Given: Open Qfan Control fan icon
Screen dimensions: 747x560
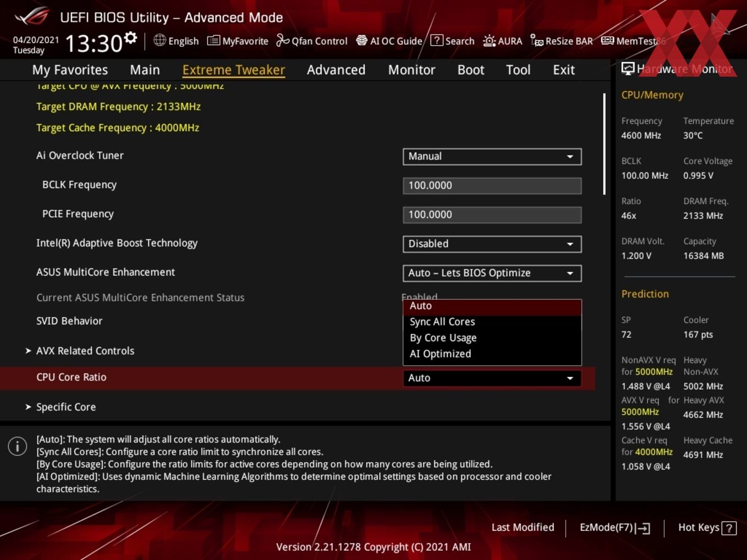Looking at the screenshot, I should pyautogui.click(x=282, y=41).
